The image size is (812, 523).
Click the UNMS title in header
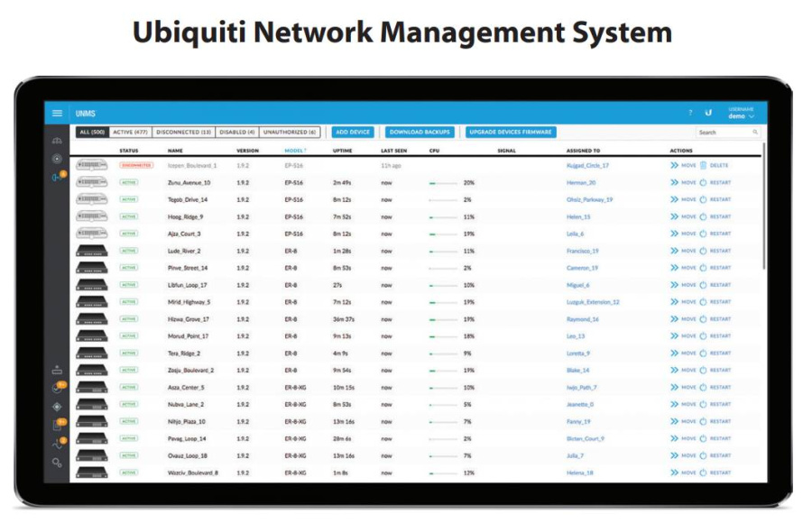[x=86, y=114]
